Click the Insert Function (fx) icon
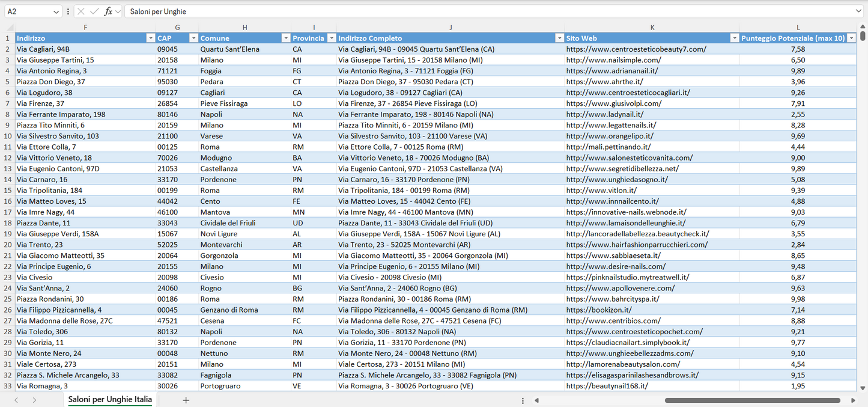Viewport: 868px width, 407px height. click(108, 11)
